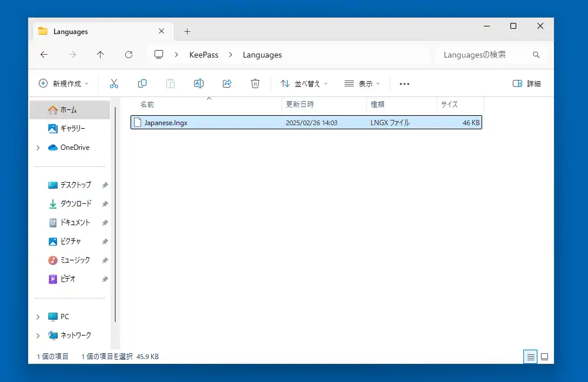This screenshot has height=382, width=588.
Task: Open ミュージック quick access folder
Action: 70,260
